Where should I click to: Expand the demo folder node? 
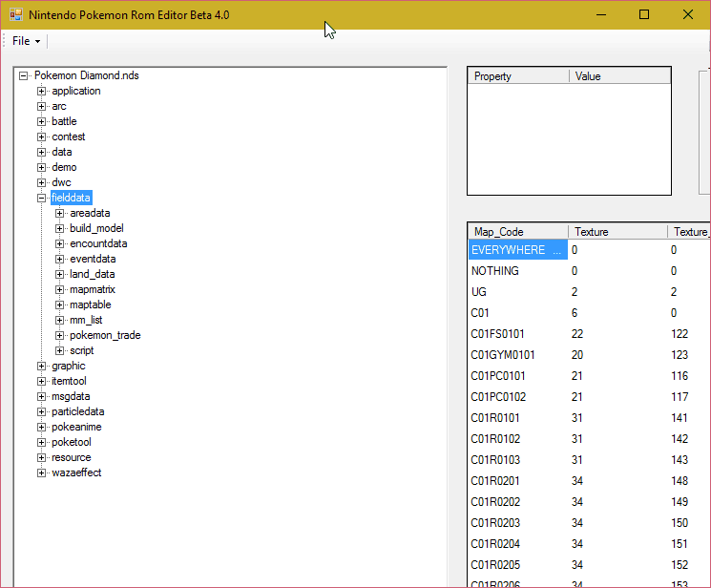(41, 167)
